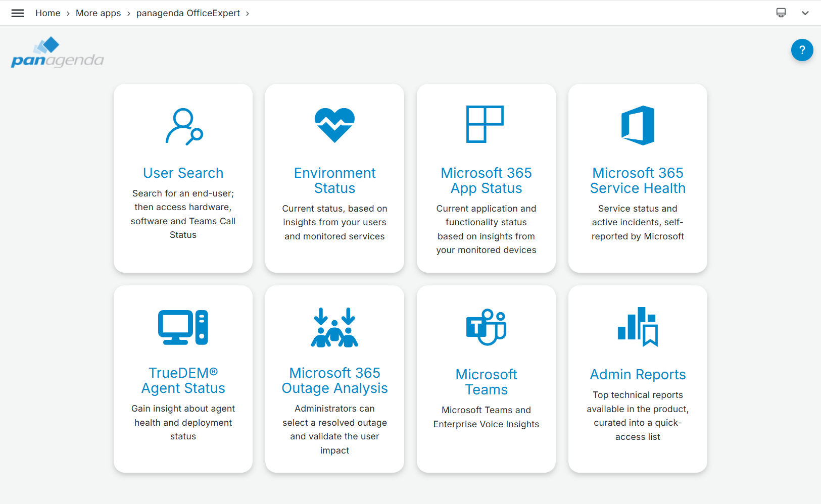Open the hamburger navigation menu
Viewport: 821px width, 504px height.
pos(18,13)
